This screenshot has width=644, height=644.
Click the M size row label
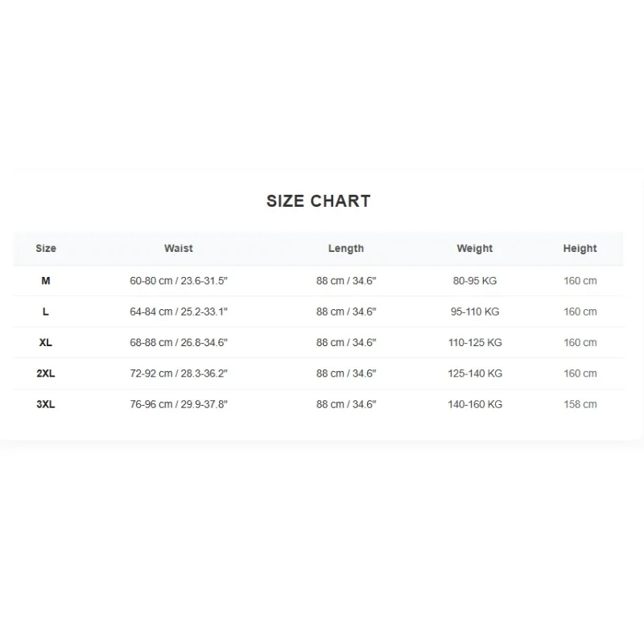(x=46, y=281)
